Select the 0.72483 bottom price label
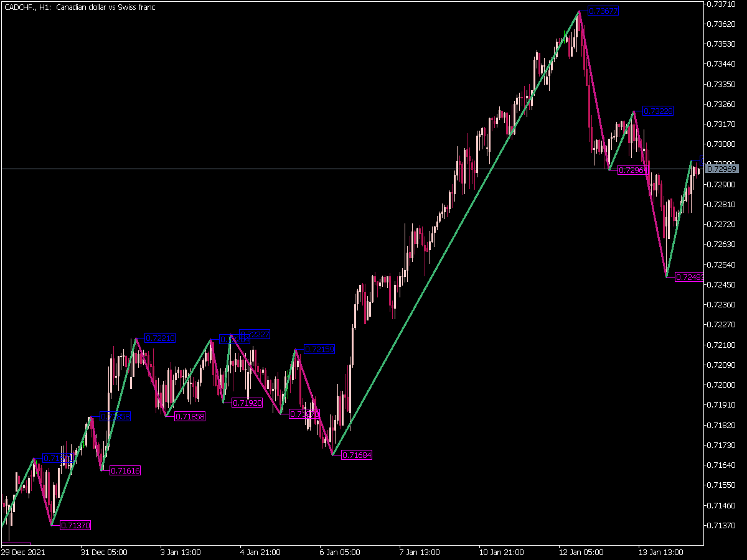This screenshot has width=747, height=560. tap(688, 278)
